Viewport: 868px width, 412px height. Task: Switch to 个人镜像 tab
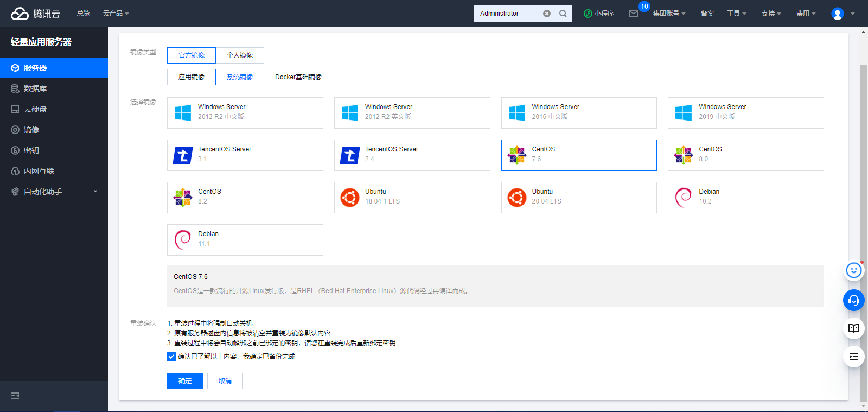tap(240, 55)
